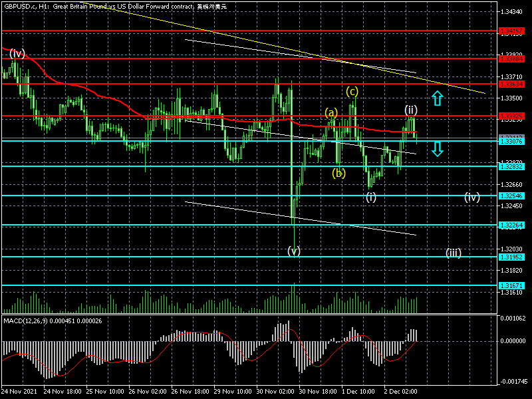The width and height of the screenshot is (532, 399).
Task: Click the MACD scale value 0.001062
Action: [513, 319]
